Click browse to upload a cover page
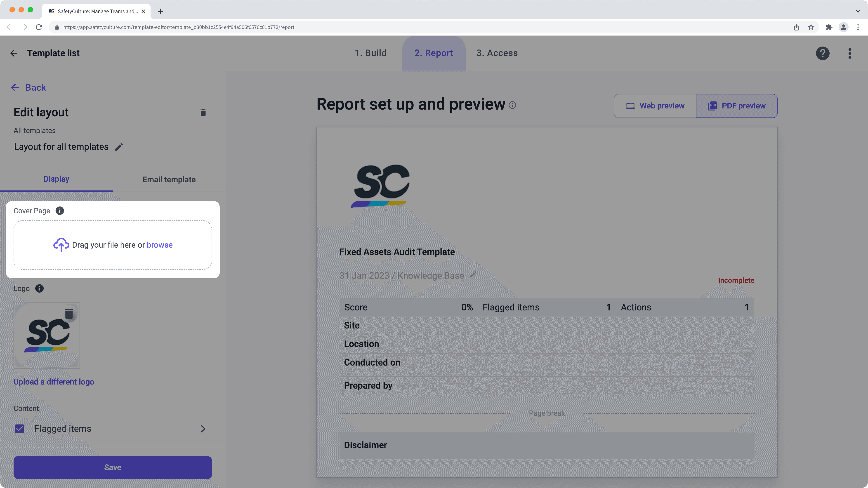 [159, 245]
